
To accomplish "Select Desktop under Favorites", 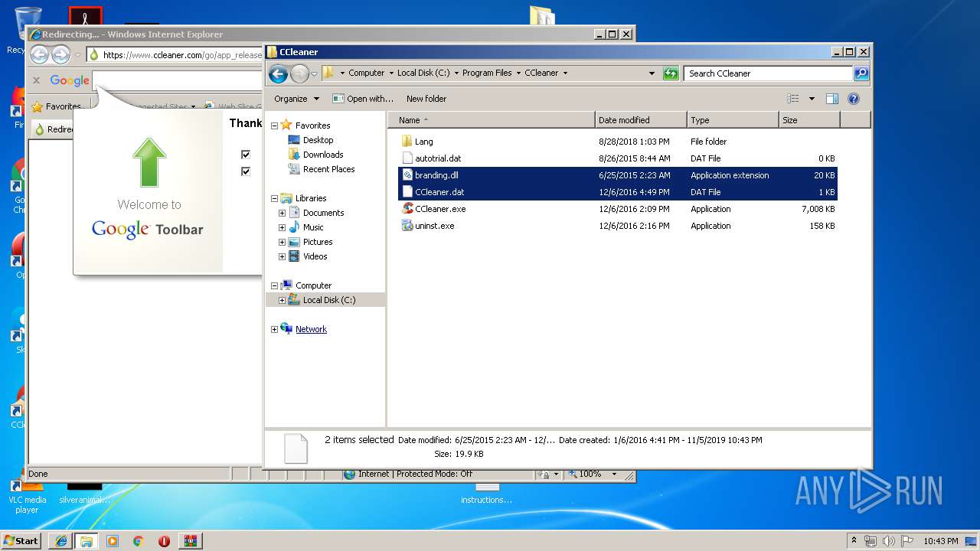I will [318, 140].
